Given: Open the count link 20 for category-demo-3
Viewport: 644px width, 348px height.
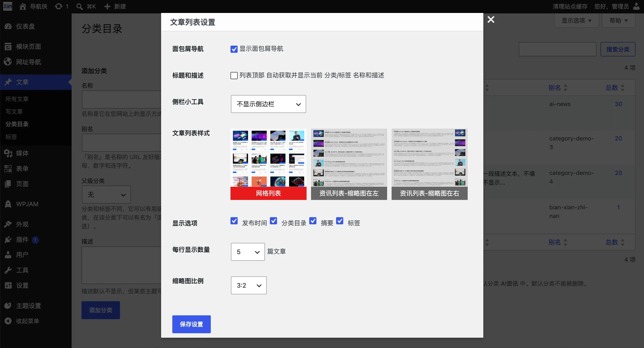Looking at the screenshot, I should coord(618,138).
